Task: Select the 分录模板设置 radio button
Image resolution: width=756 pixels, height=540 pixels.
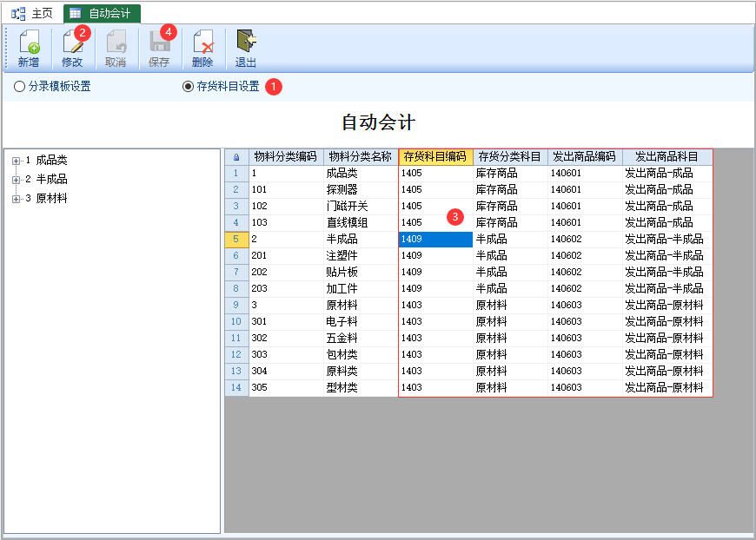Action: 19,87
